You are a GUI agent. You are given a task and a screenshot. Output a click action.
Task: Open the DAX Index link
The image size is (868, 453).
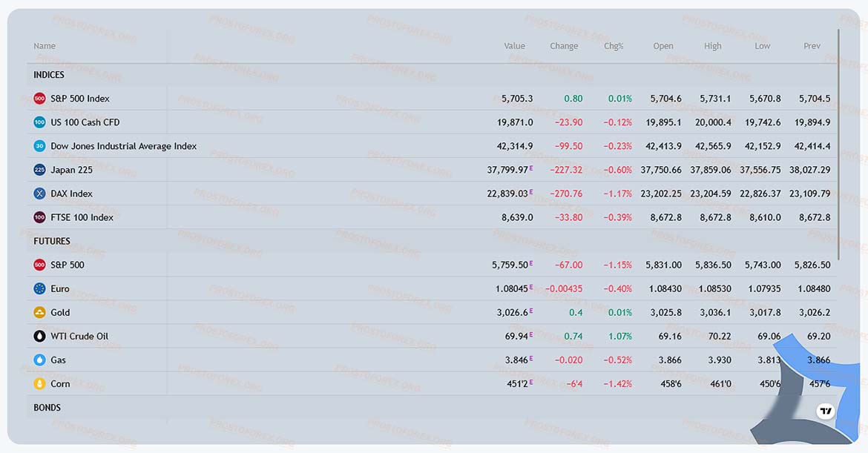pos(71,194)
